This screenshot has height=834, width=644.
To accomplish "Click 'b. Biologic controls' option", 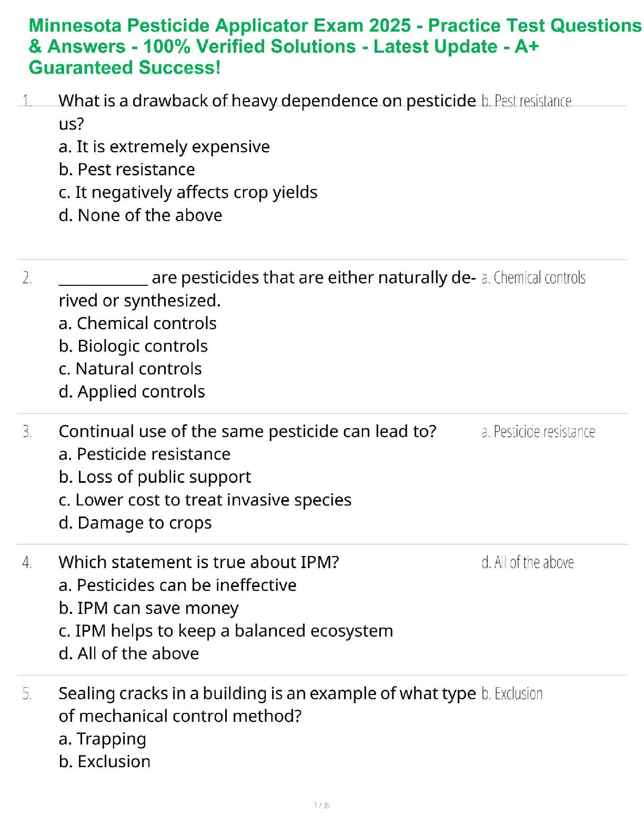I will [x=133, y=346].
